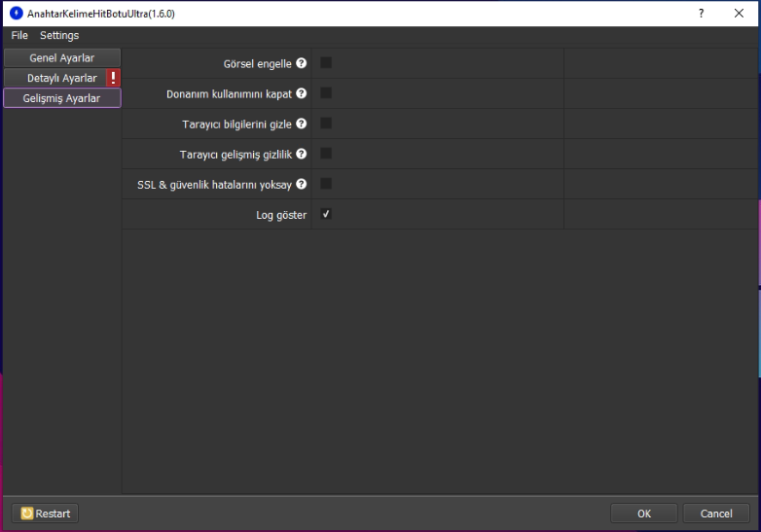Screen dimensions: 761x532
Task: Click the title bar help question mark
Action: click(702, 14)
